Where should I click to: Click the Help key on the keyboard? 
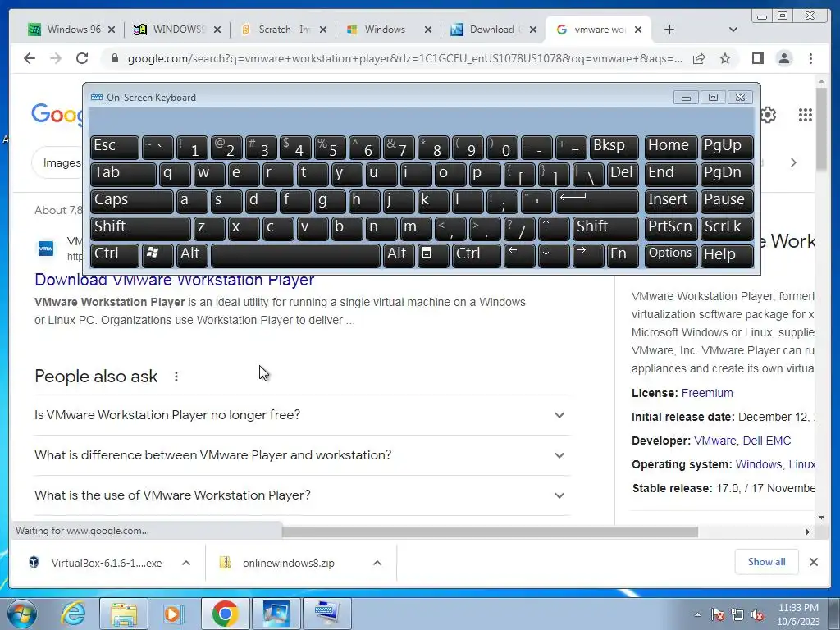(727, 255)
